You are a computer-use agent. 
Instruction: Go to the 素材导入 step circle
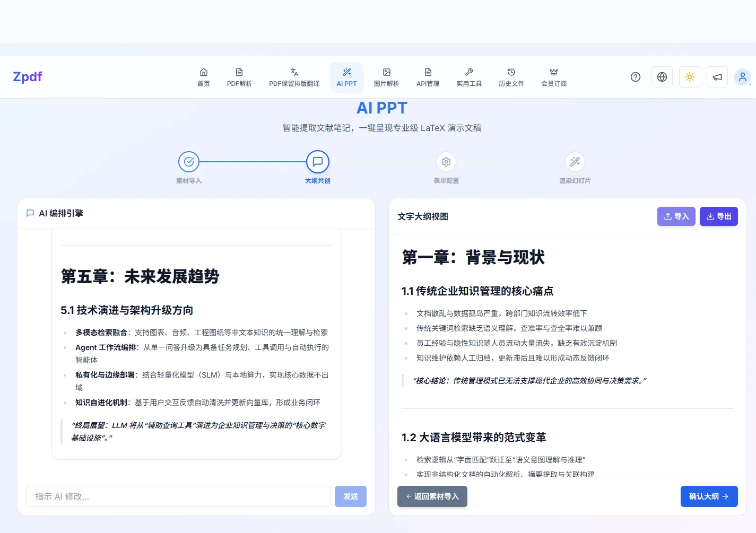[x=189, y=162]
